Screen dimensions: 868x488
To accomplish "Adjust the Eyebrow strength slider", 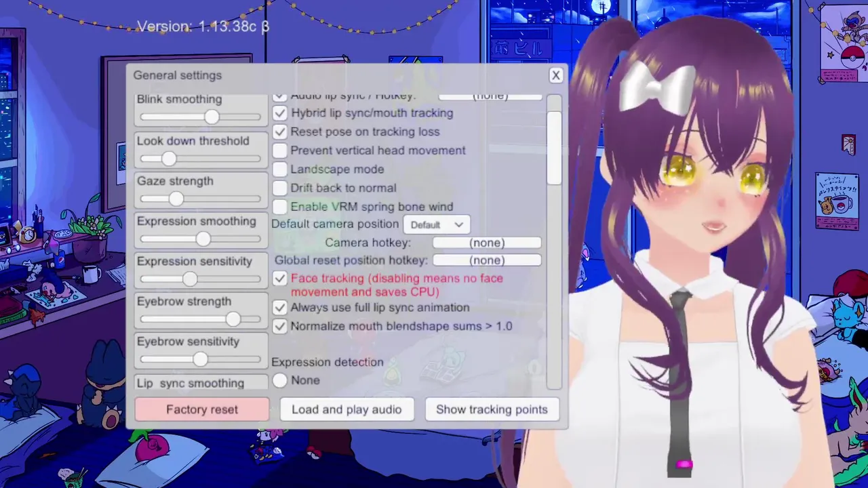I will [201, 319].
